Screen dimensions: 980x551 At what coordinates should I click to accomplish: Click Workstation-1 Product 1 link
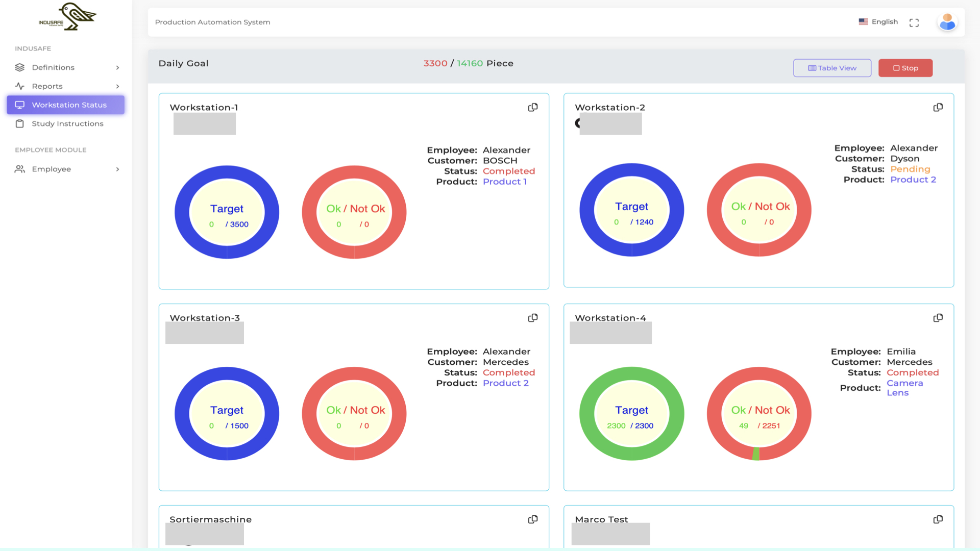click(504, 182)
